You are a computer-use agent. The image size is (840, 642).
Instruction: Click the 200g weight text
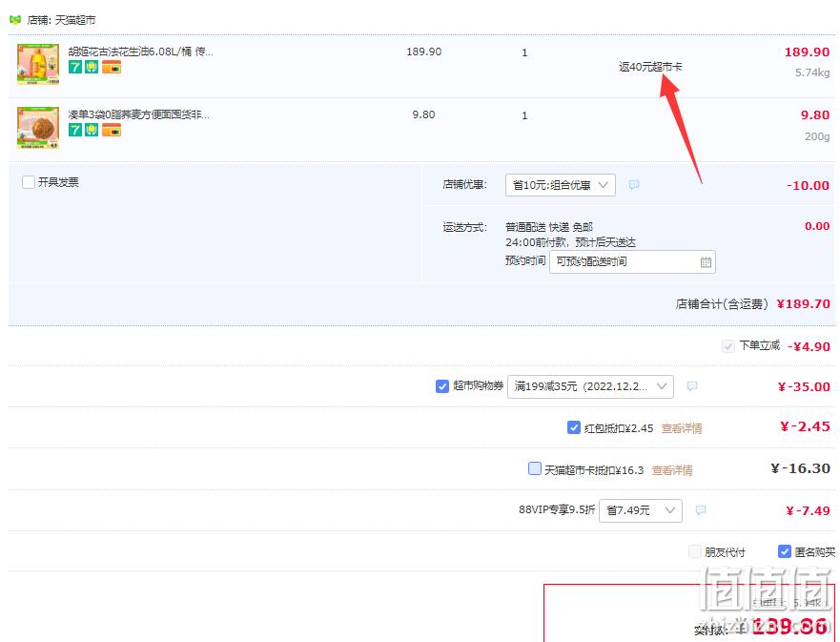817,136
